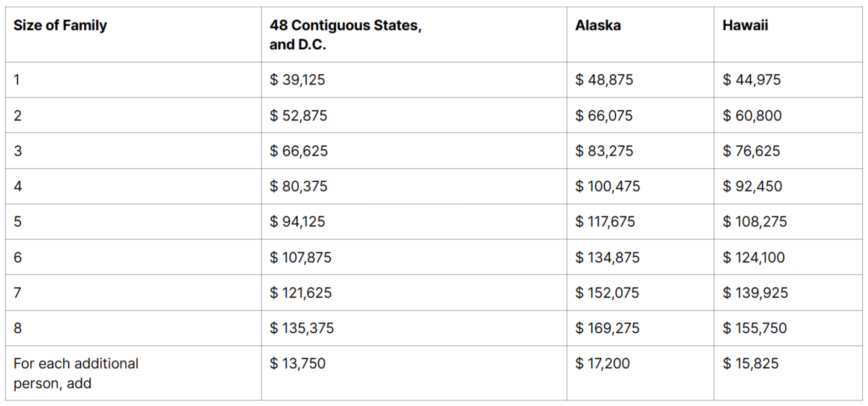Select the $ 108,275 Hawaii value
This screenshot has height=406, width=868.
754,221
